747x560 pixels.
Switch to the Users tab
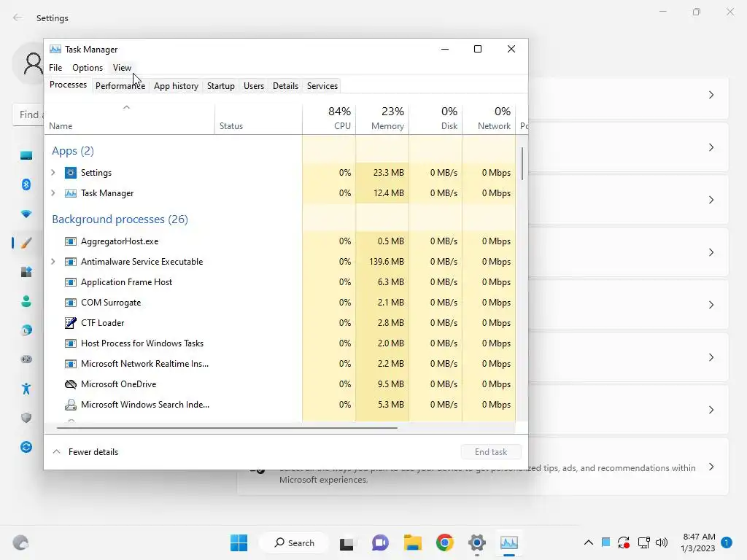click(x=253, y=86)
